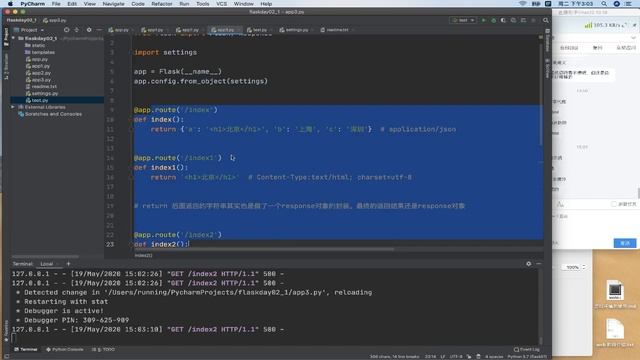Click locate-current-file target icon in Project panel
The width and height of the screenshot is (640, 360).
(x=67, y=30)
